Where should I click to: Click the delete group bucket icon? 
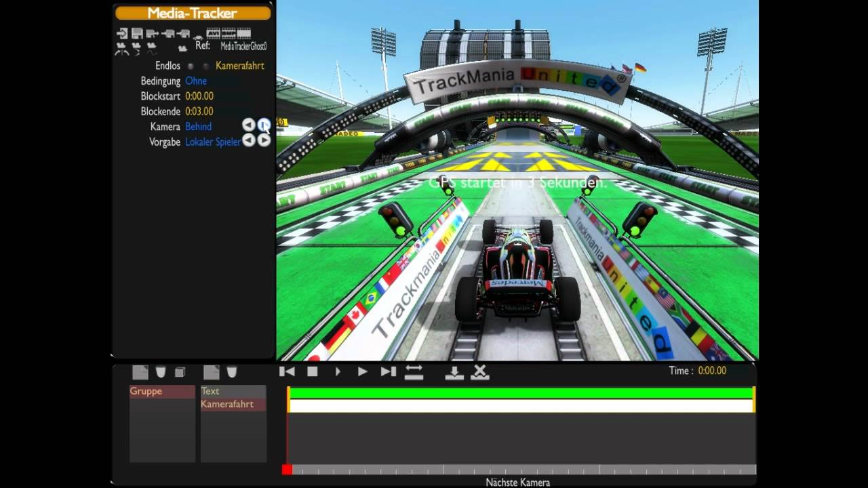pos(161,372)
